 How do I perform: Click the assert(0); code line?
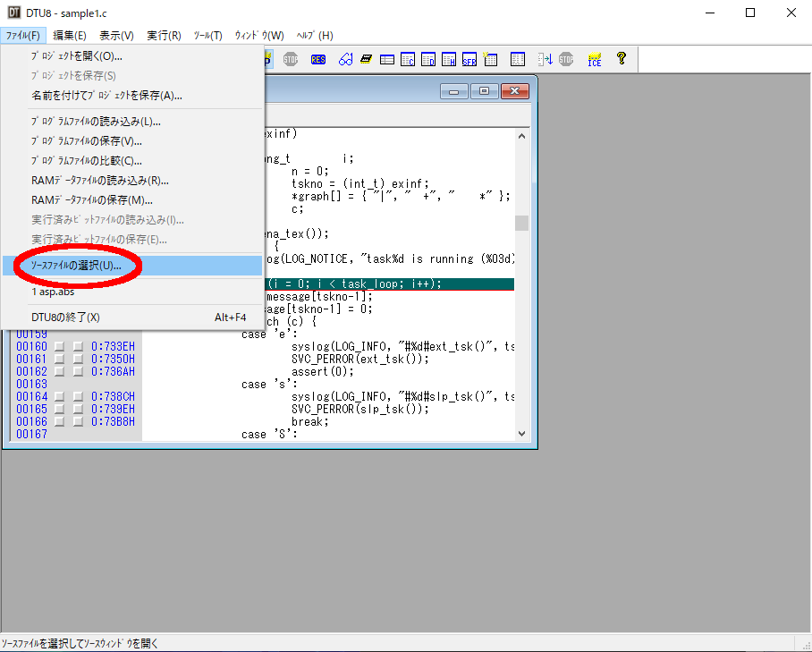point(323,371)
